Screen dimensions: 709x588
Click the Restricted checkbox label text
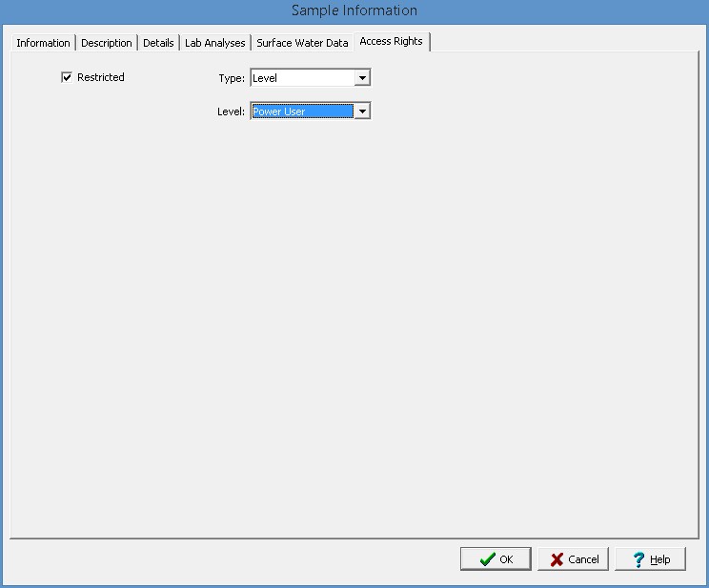pyautogui.click(x=101, y=77)
